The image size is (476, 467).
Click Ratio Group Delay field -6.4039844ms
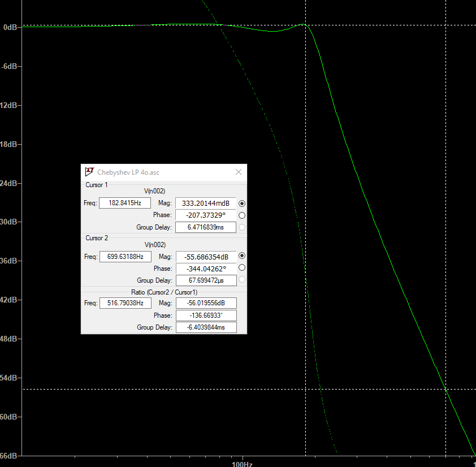(x=206, y=327)
